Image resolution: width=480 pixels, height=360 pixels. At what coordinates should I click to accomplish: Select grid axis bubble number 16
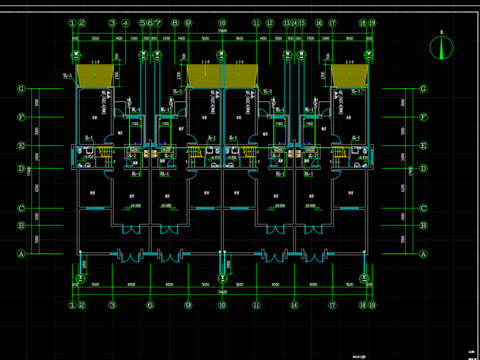point(319,23)
